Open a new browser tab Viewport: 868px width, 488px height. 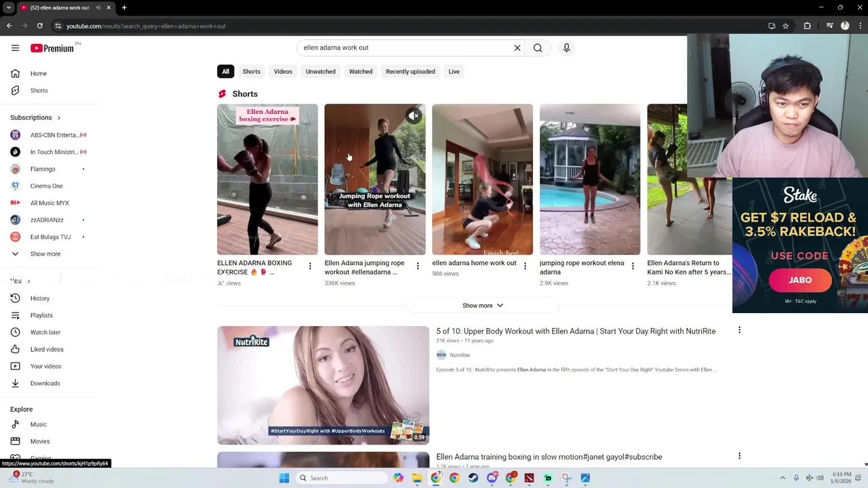[x=124, y=7]
